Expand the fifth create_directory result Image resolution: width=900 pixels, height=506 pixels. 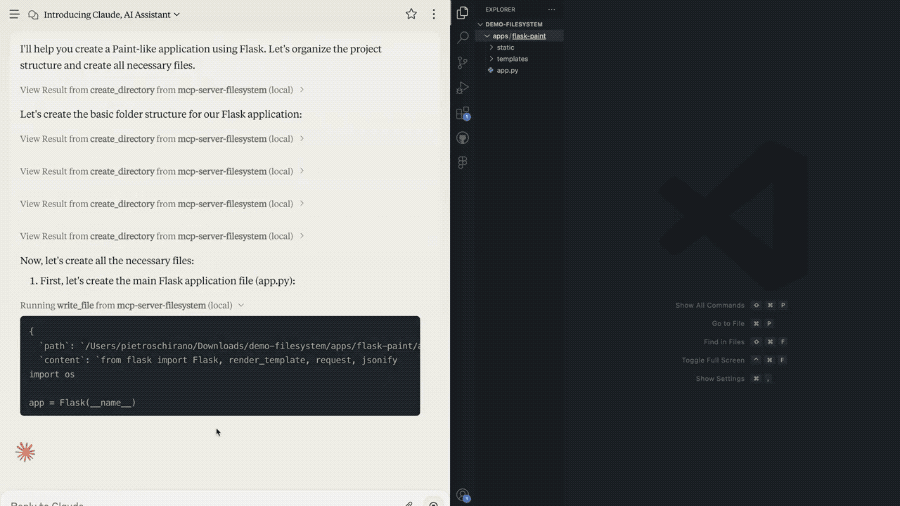pos(162,236)
